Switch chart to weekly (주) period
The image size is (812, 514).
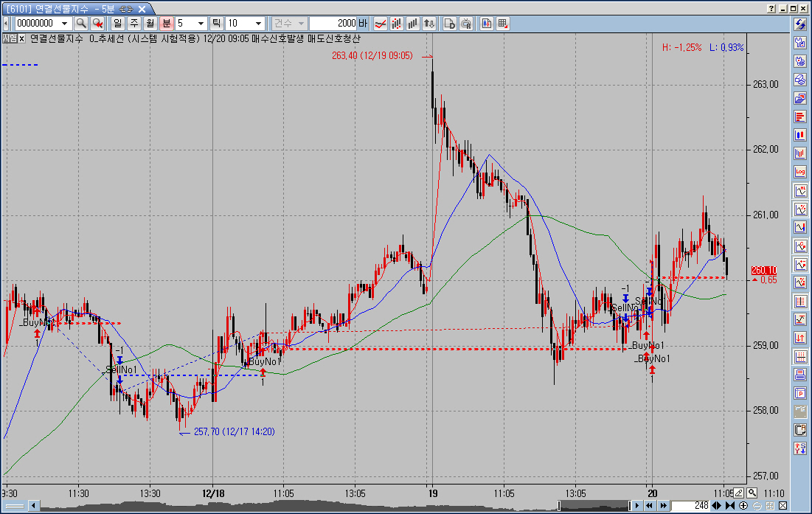coord(134,24)
